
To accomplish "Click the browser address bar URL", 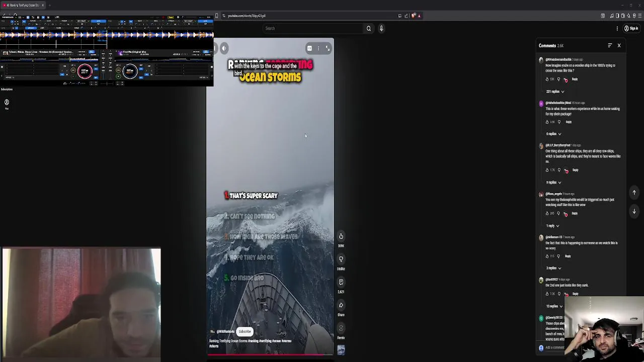I will click(x=247, y=16).
